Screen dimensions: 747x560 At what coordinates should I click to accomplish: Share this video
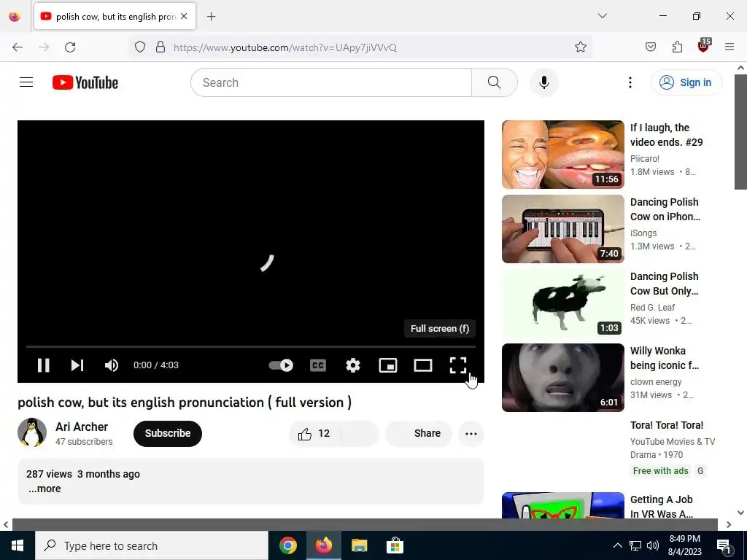[x=419, y=433]
